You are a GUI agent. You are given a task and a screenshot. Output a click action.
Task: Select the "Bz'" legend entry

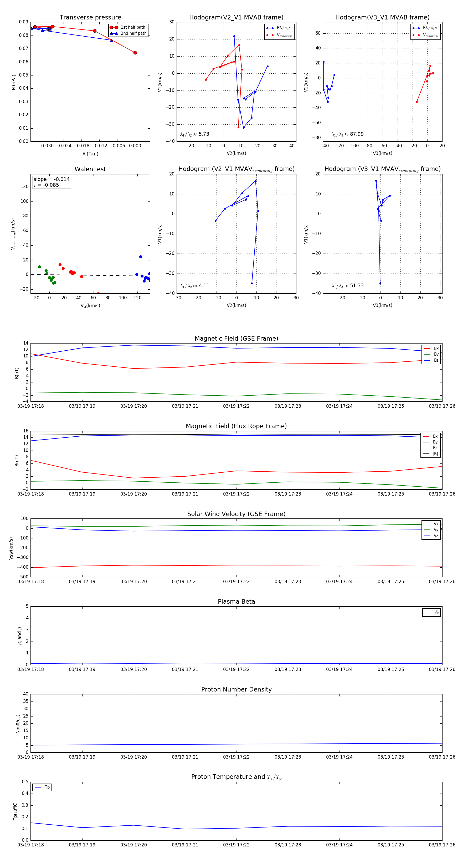tap(431, 448)
